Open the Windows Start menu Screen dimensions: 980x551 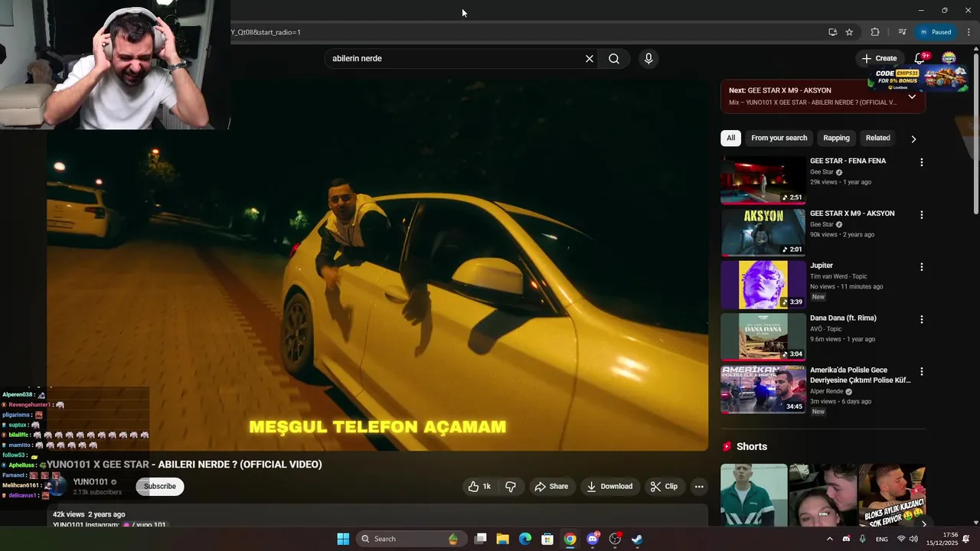click(343, 539)
